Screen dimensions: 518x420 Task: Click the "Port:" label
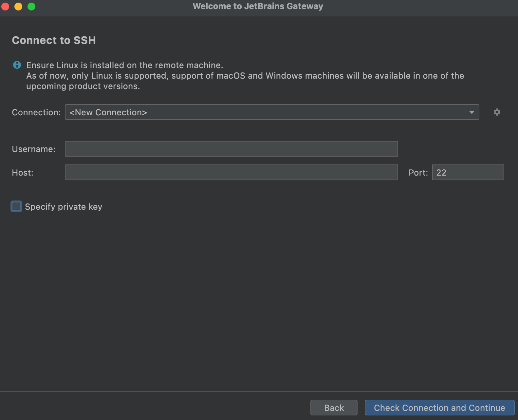(x=418, y=173)
